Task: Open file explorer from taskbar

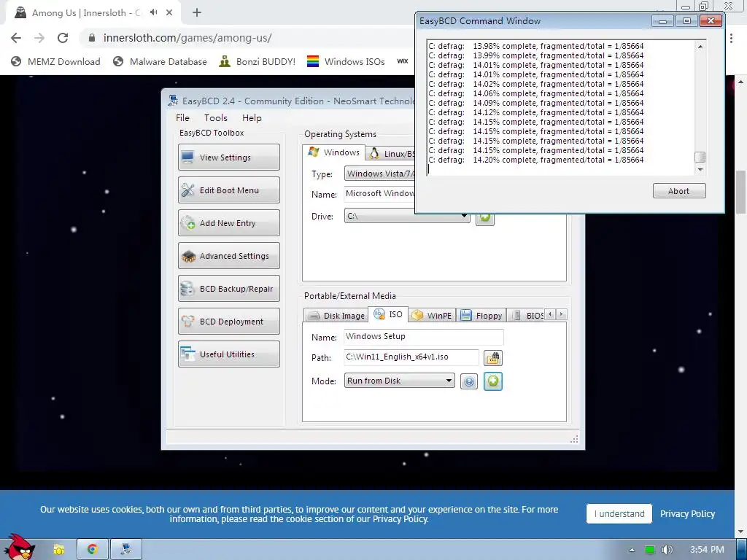Action: pyautogui.click(x=59, y=550)
